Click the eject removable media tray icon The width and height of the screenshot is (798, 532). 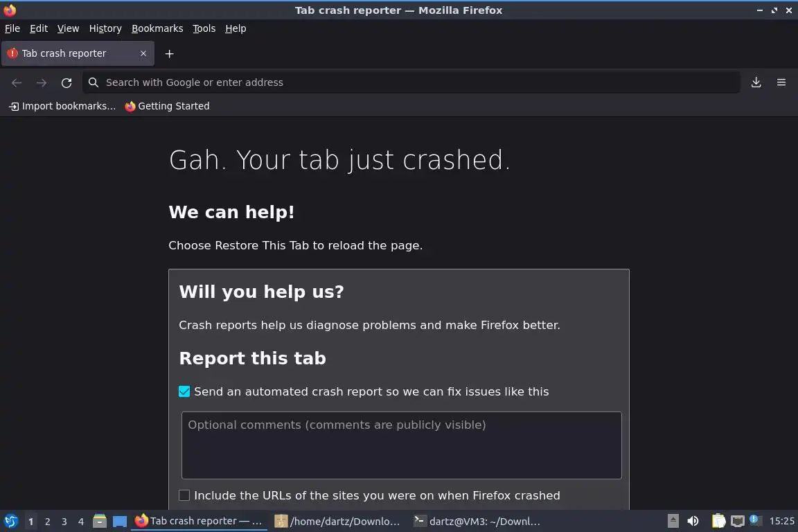[673, 521]
